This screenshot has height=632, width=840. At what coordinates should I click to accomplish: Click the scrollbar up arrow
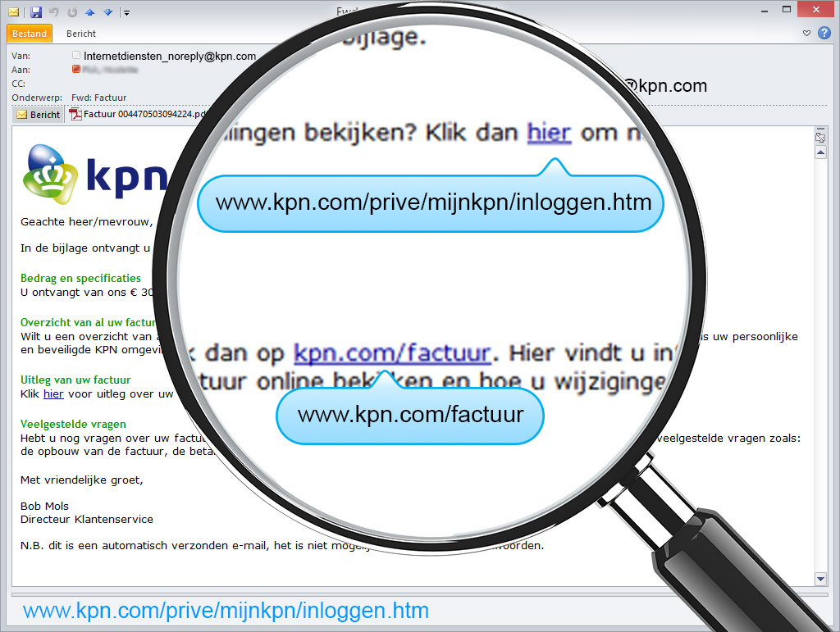tap(820, 153)
